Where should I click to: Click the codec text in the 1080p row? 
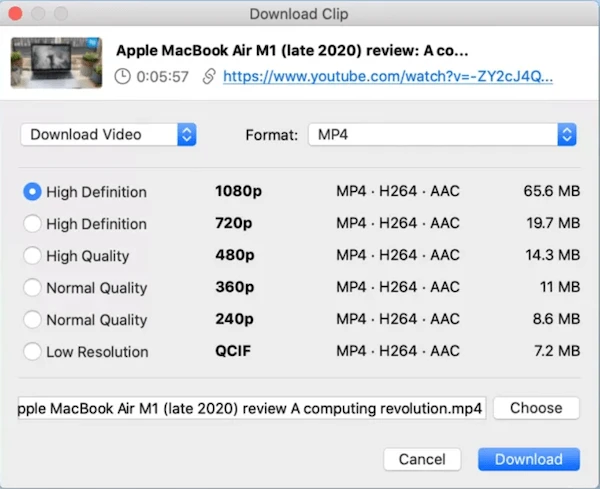click(x=398, y=191)
